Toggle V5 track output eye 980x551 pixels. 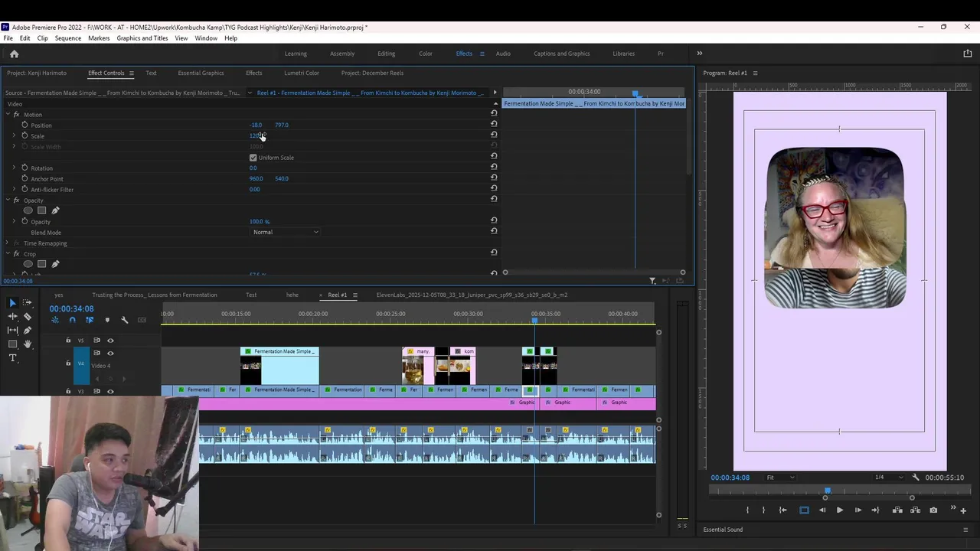click(x=110, y=341)
